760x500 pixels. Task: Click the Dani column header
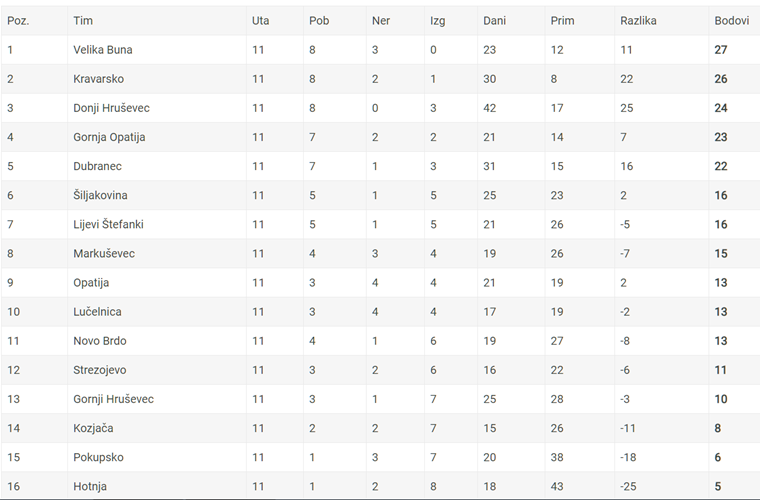(x=494, y=20)
